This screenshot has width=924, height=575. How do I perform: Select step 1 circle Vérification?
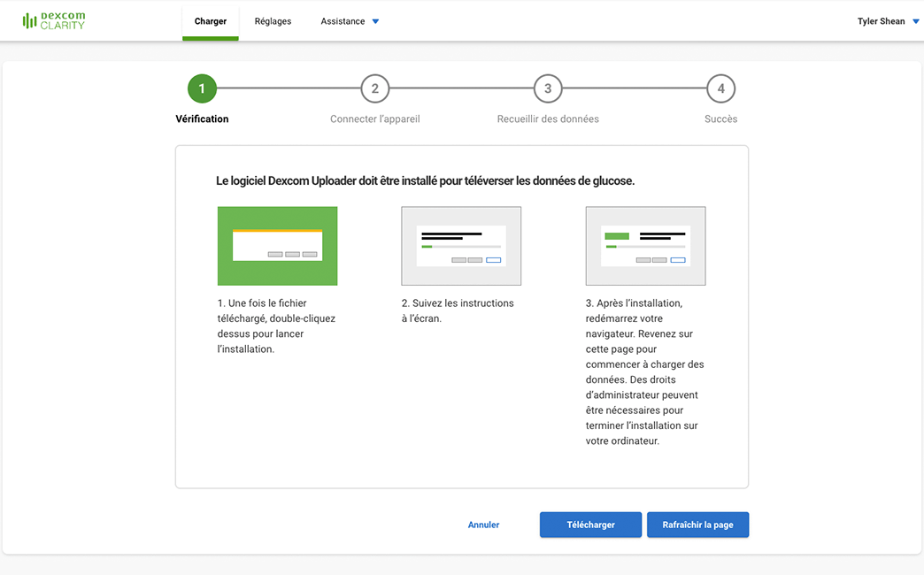(x=202, y=88)
